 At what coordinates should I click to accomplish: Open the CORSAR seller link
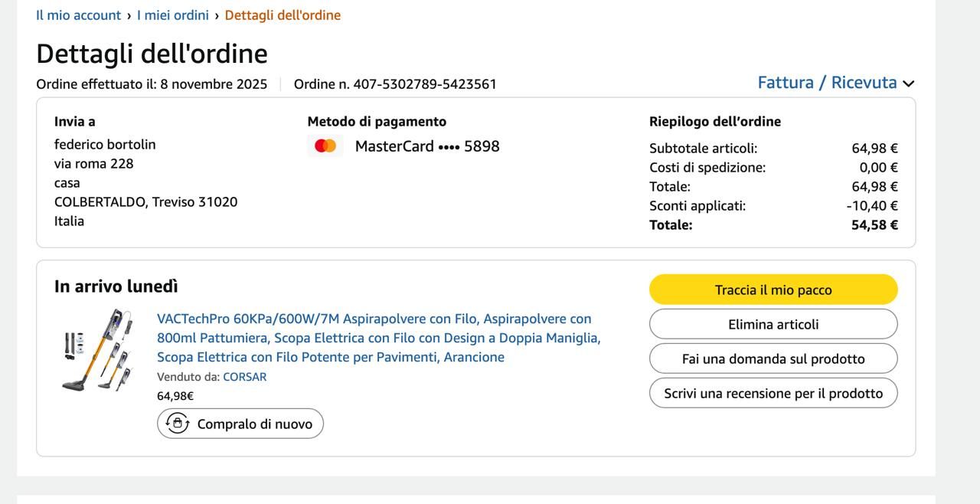244,377
